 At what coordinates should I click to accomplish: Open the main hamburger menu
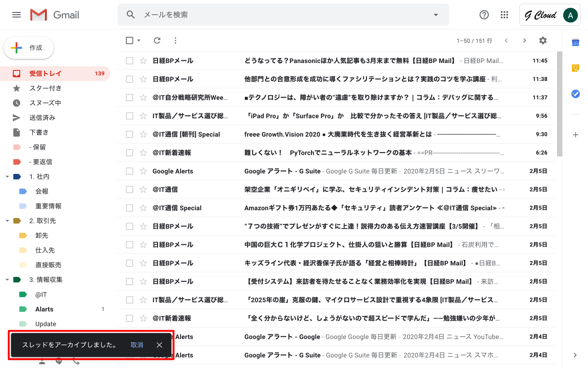[x=17, y=15]
